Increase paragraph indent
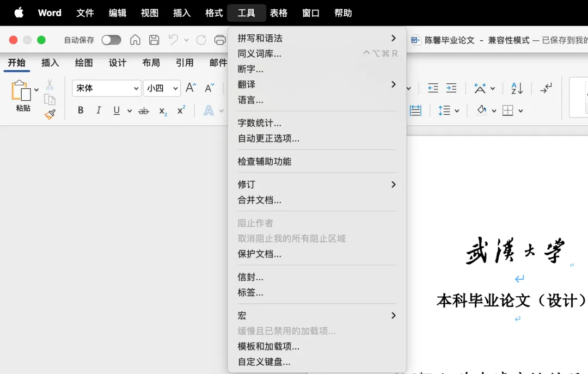This screenshot has width=588, height=374. 451,88
